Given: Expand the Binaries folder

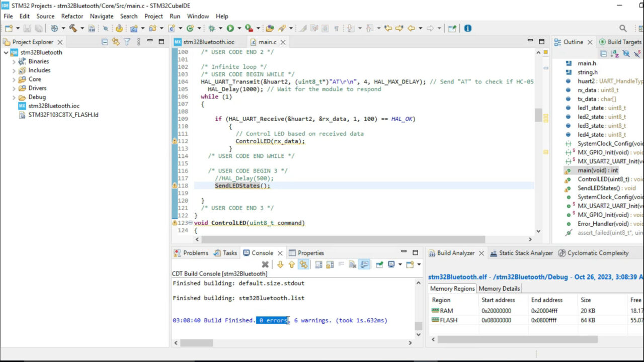Looking at the screenshot, I should click(x=14, y=61).
